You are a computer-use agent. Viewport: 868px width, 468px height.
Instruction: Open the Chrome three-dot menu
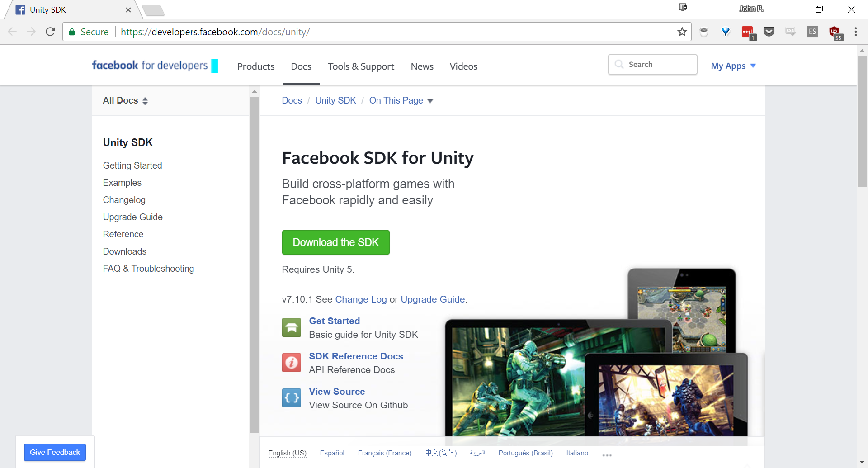[x=855, y=32]
